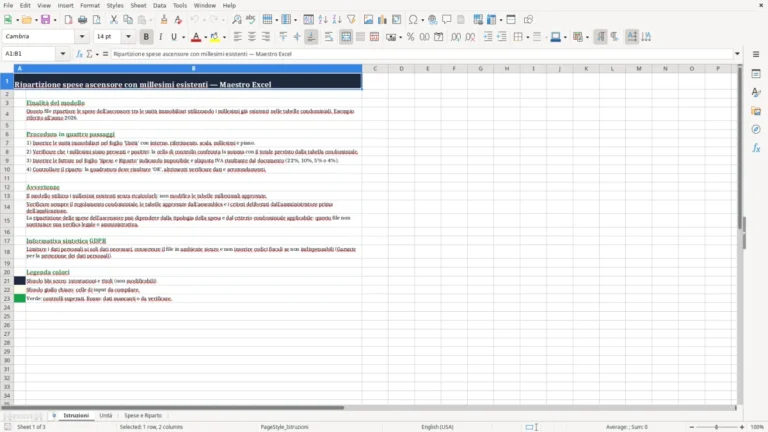This screenshot has width=768, height=432.
Task: Sort ascending with the A-Z icon
Action: coord(323,20)
